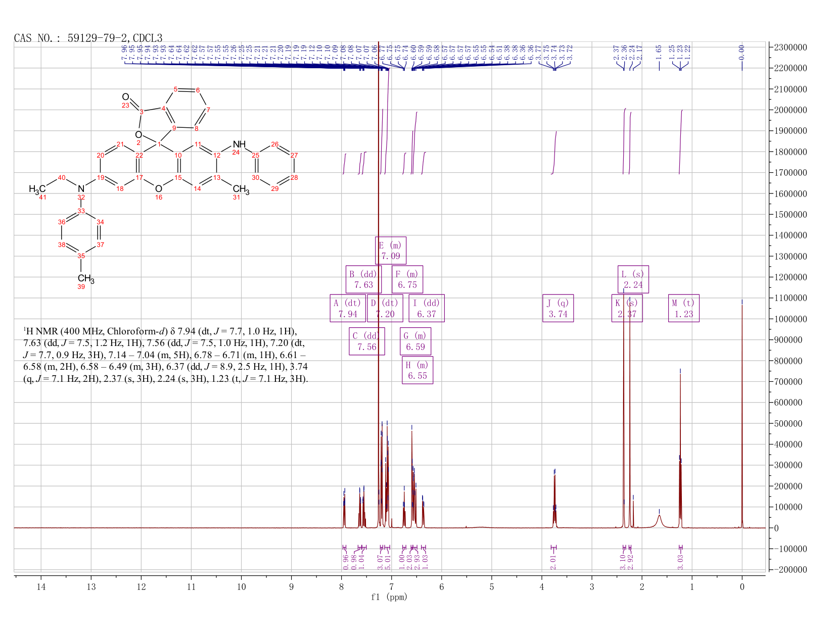Image resolution: width=834 pixels, height=644 pixels.
Task: Click the TMS peak label 0.00
Action: pyautogui.click(x=742, y=49)
